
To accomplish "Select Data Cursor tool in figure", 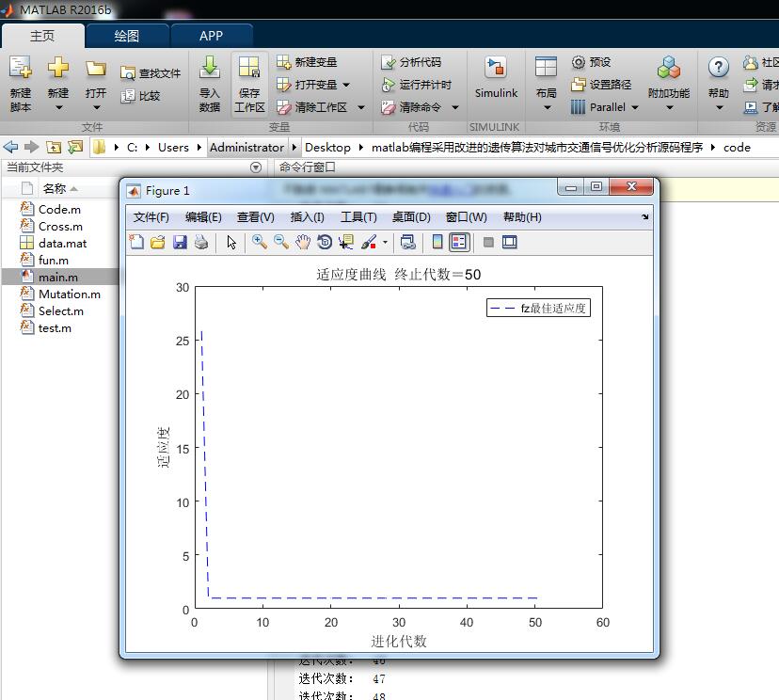I will (x=346, y=242).
